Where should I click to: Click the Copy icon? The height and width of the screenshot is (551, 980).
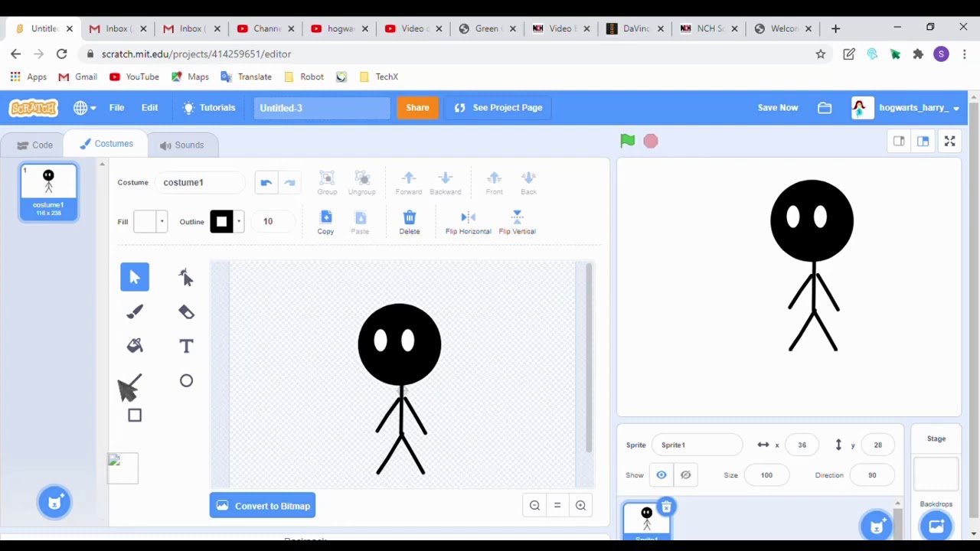pos(325,222)
